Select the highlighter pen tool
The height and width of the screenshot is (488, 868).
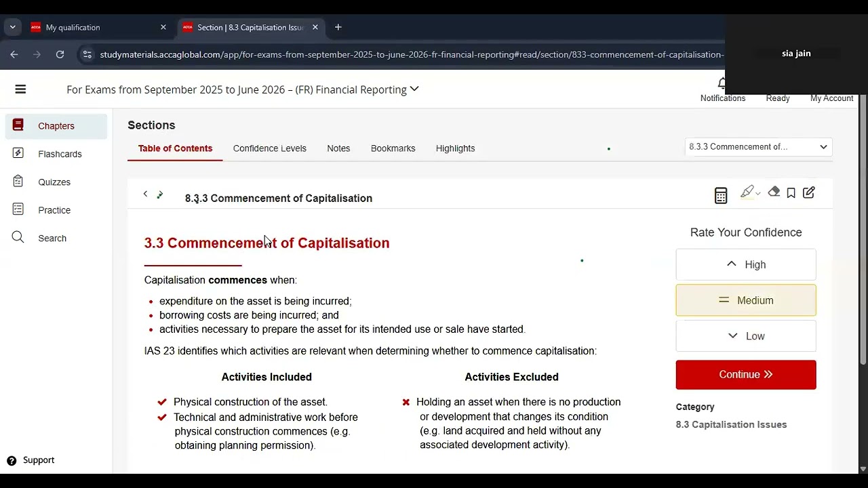pos(747,192)
